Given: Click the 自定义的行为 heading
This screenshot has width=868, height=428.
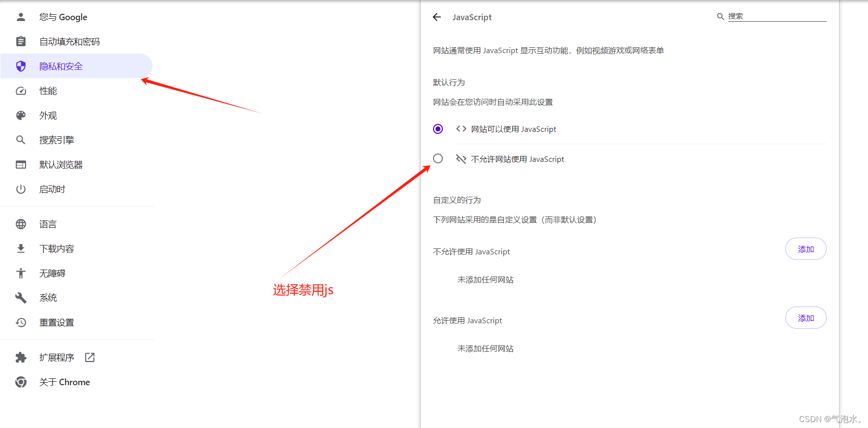Looking at the screenshot, I should [x=457, y=200].
